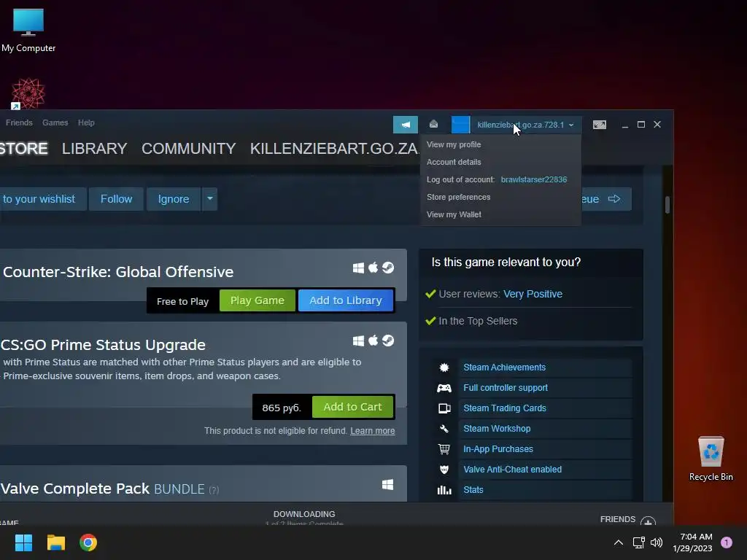Show hidden system tray icons chevron

[619, 542]
